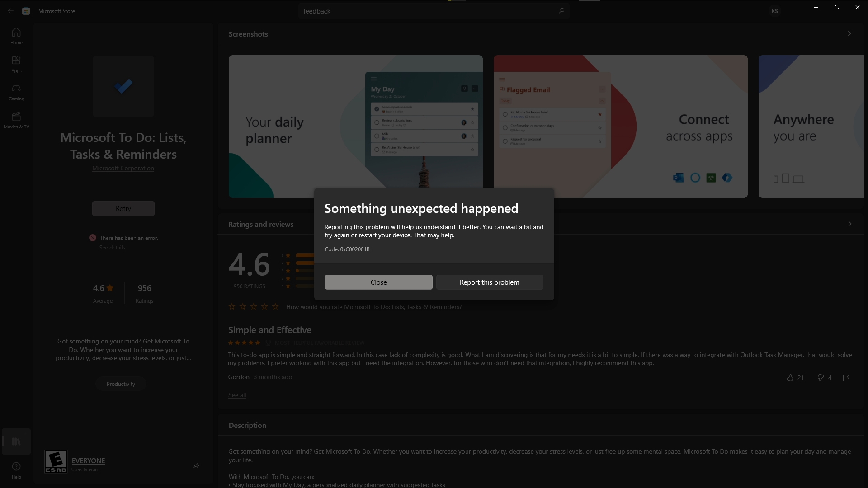
Task: Select the Productivity category tag
Action: [121, 384]
